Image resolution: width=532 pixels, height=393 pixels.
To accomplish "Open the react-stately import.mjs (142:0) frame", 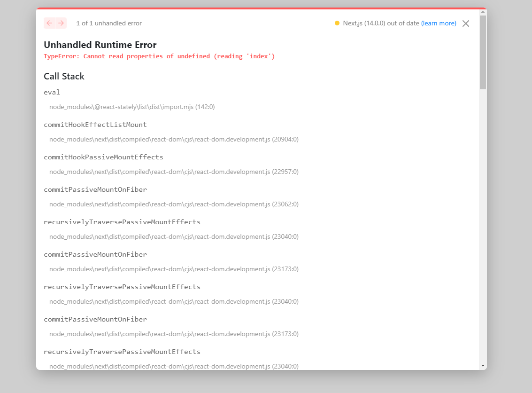I will (132, 107).
